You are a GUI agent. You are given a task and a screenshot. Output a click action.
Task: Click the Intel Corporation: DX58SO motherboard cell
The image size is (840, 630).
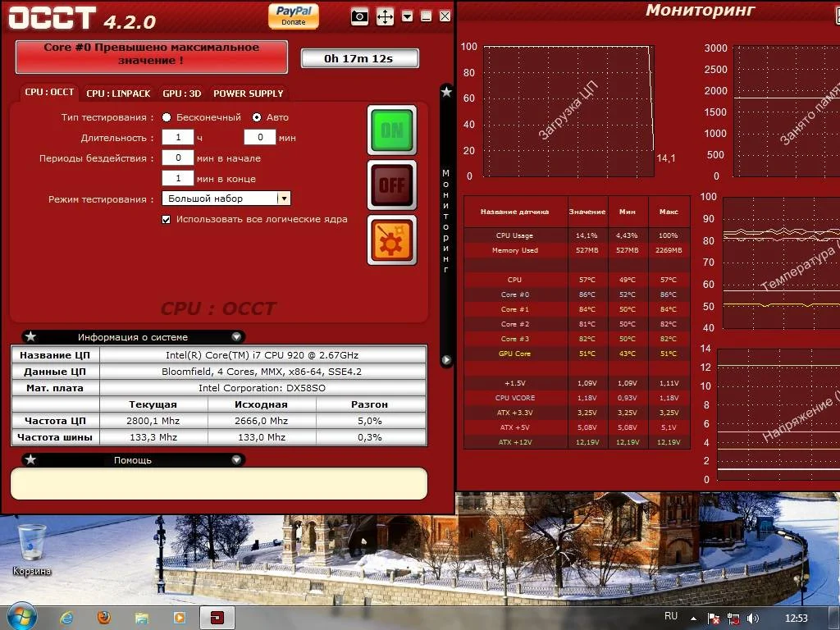(x=262, y=388)
